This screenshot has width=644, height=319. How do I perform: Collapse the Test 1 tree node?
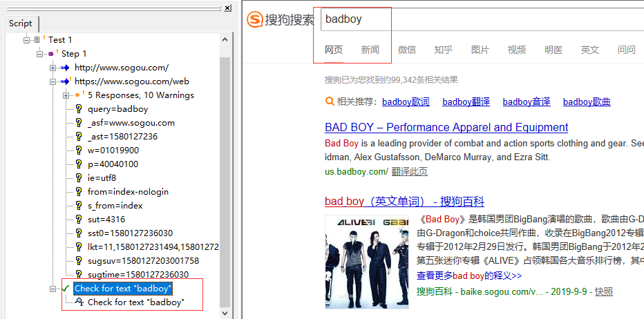[27, 40]
